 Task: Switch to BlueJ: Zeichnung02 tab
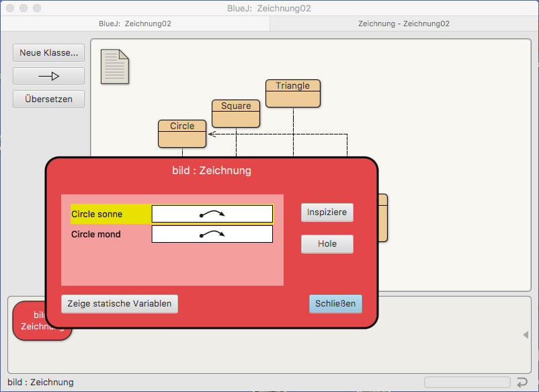pos(134,24)
